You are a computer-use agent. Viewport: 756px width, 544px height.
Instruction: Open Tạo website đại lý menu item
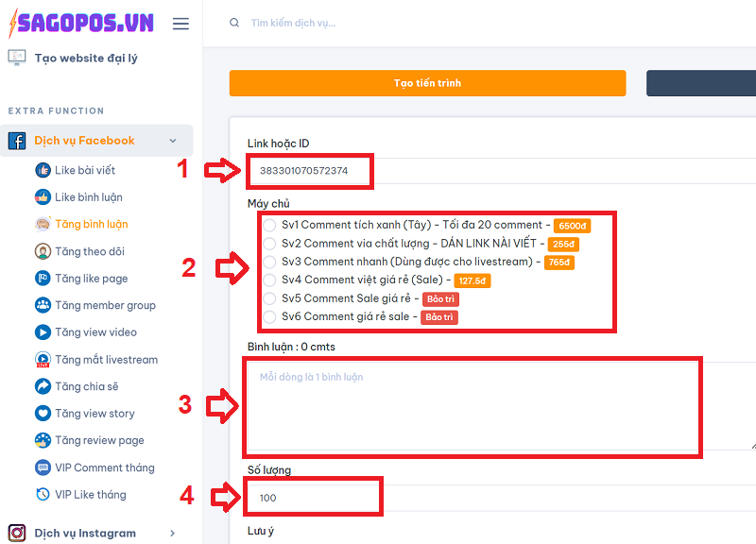tap(85, 59)
